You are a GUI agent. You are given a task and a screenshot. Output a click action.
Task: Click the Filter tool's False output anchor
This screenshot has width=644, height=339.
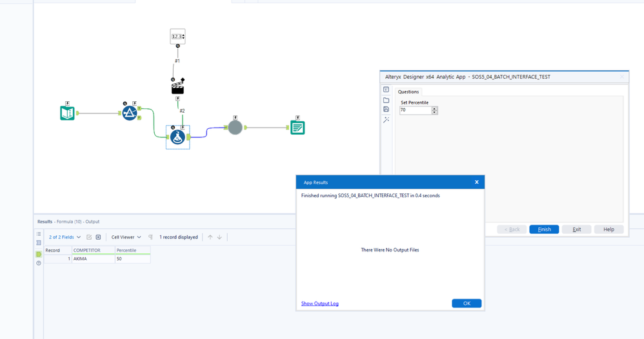click(x=139, y=118)
